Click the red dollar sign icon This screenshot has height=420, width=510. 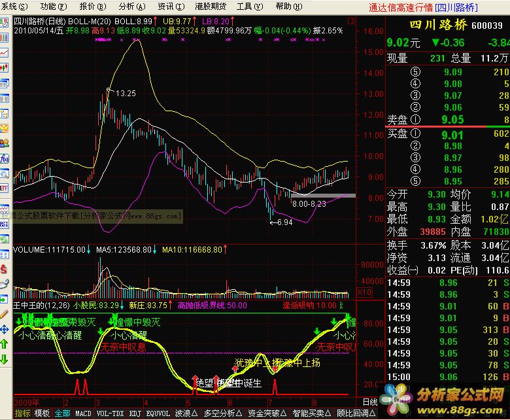tap(4, 270)
